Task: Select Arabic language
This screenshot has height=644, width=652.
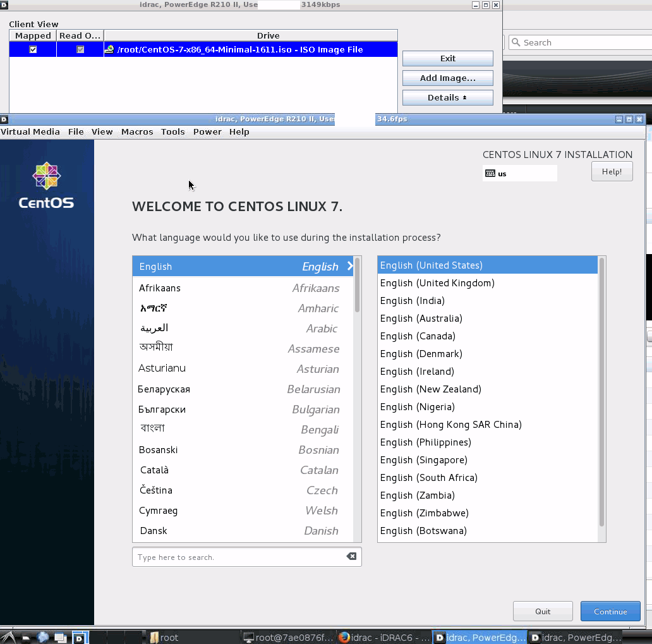Action: point(243,328)
